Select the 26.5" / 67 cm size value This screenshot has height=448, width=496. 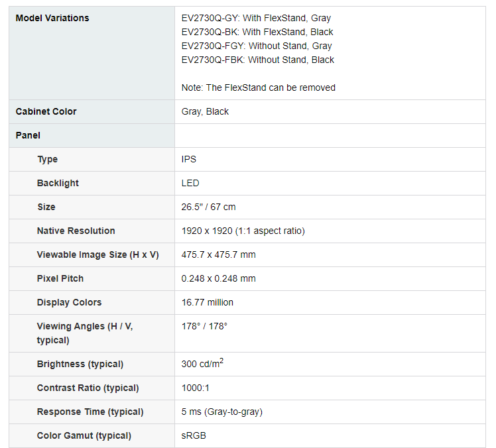tap(208, 207)
